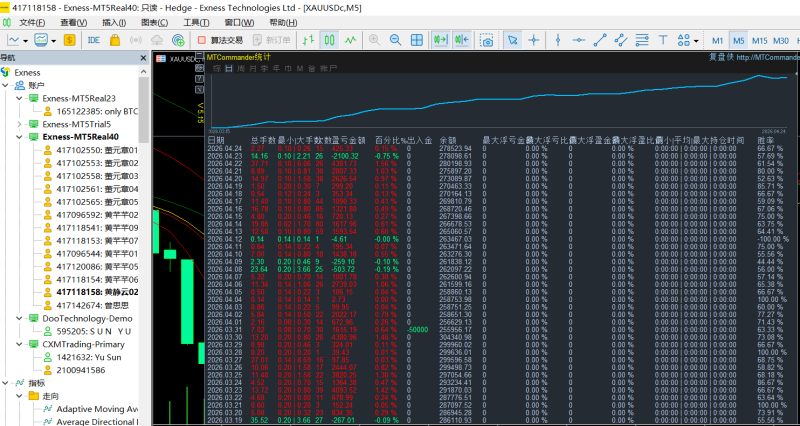Image resolution: width=800 pixels, height=426 pixels.
Task: Switch timeframe to M15
Action: pyautogui.click(x=760, y=40)
